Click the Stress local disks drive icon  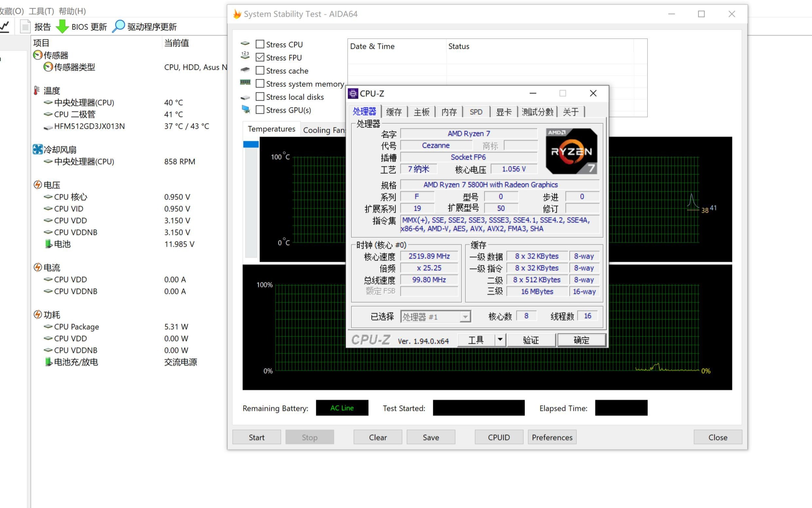pyautogui.click(x=245, y=98)
